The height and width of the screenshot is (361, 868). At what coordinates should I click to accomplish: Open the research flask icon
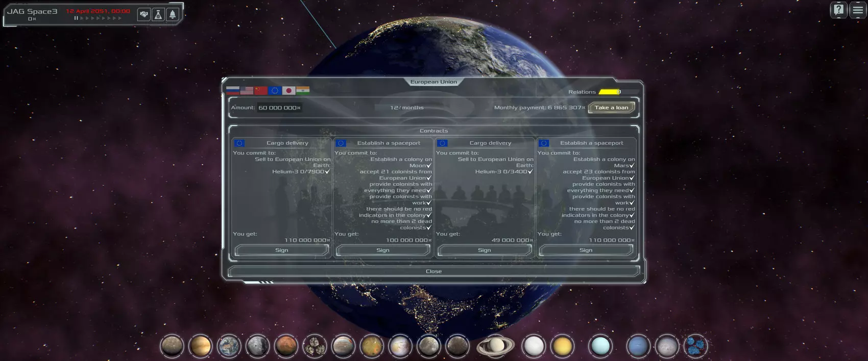[x=158, y=15]
